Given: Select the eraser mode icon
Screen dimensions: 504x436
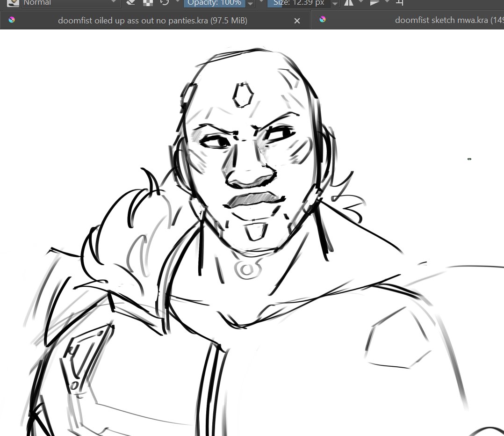Looking at the screenshot, I should pos(131,3).
